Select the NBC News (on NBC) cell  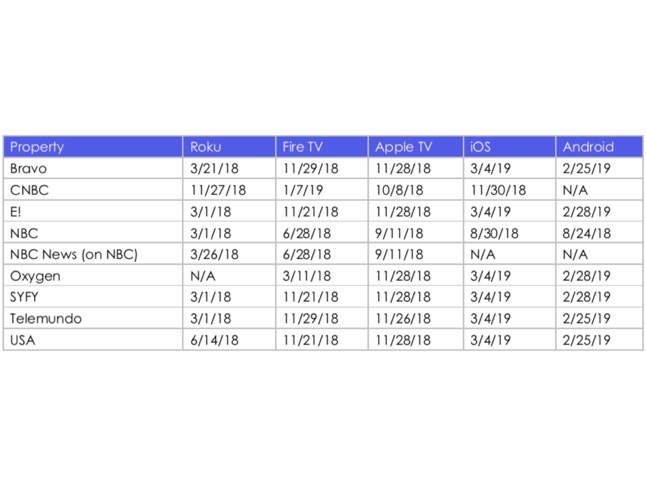coord(73,255)
